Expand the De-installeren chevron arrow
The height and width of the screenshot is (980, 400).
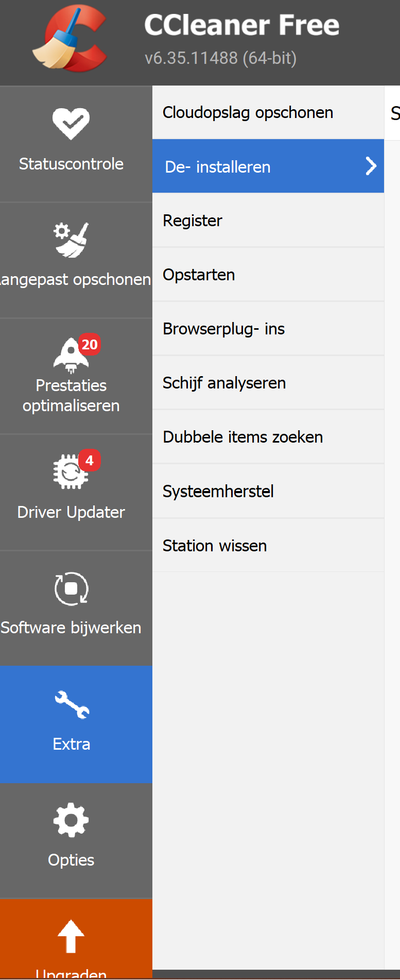[x=371, y=166]
